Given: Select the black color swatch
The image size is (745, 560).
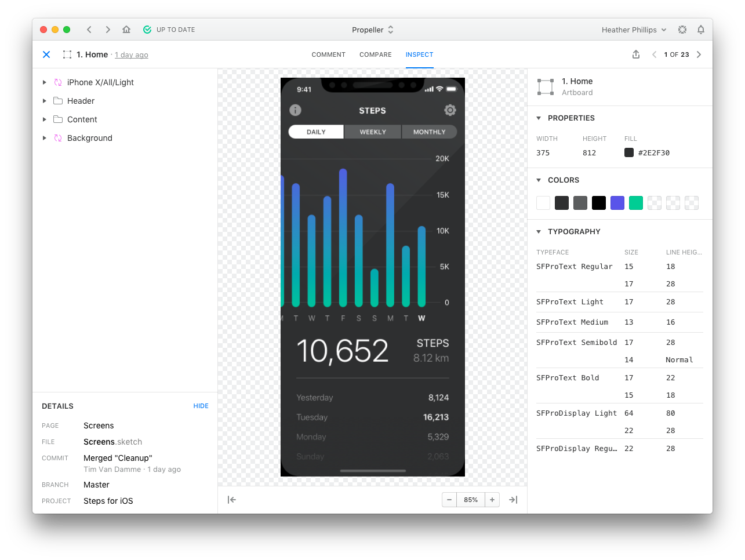Looking at the screenshot, I should [x=599, y=203].
